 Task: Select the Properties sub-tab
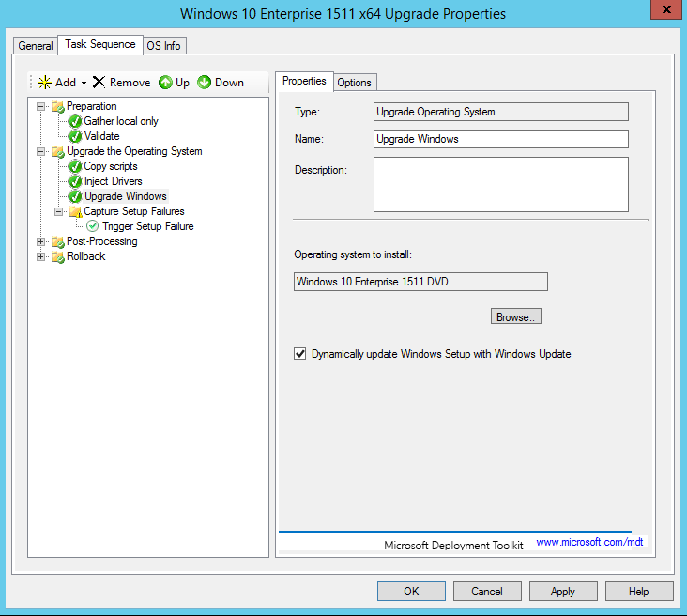(x=304, y=81)
